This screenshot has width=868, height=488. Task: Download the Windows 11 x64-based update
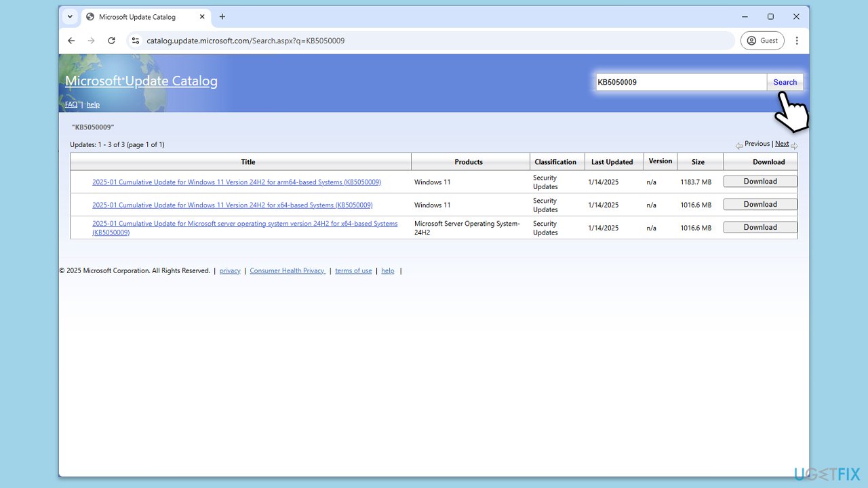[759, 205]
